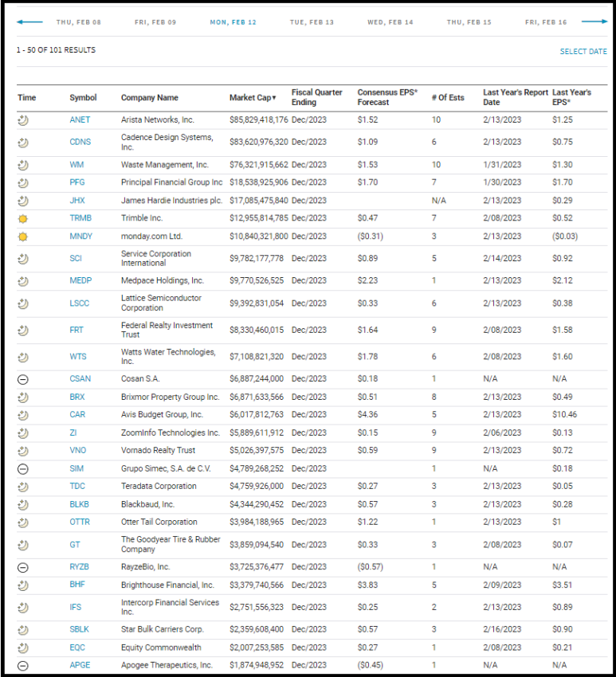Click company name Arista Networks, Inc.
616x677 pixels.
(x=158, y=119)
